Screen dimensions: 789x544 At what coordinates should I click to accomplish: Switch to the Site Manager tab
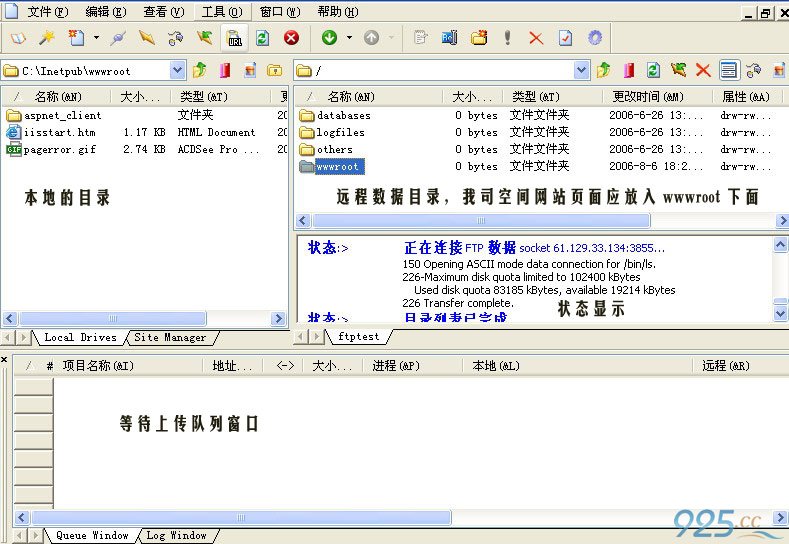[x=170, y=337]
